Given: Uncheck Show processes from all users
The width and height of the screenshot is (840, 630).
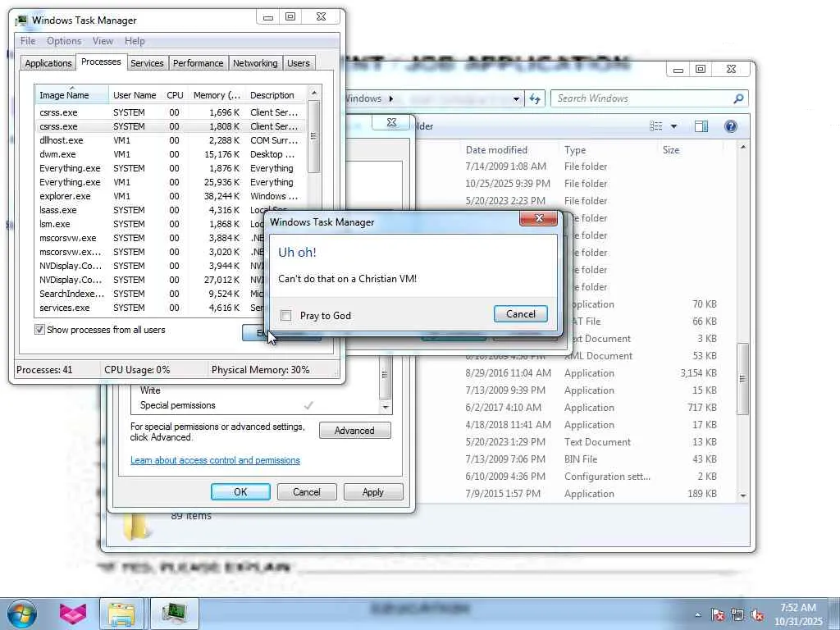Looking at the screenshot, I should click(39, 330).
